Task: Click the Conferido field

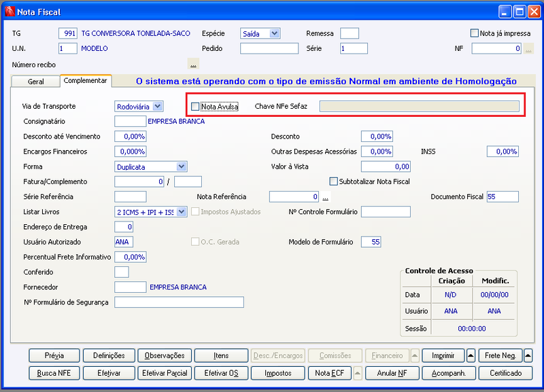Action: click(x=122, y=272)
